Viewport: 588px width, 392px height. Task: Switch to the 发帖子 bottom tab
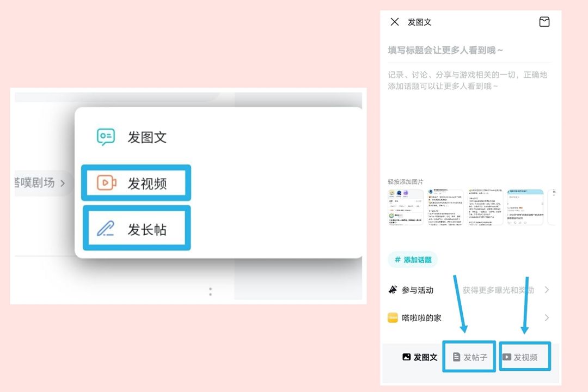tap(470, 357)
